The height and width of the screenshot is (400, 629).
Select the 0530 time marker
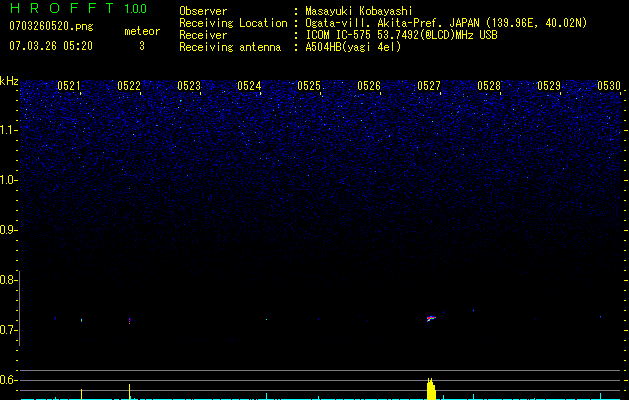click(609, 87)
